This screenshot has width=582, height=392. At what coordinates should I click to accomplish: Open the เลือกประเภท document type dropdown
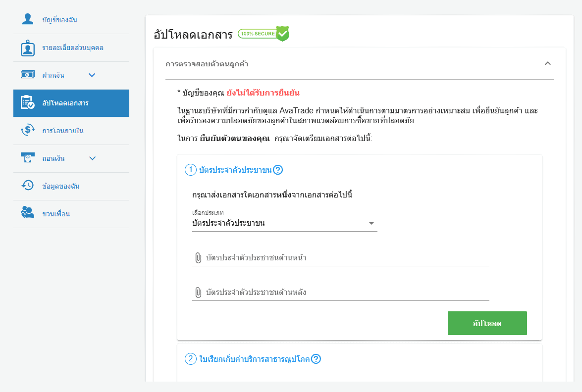tap(285, 223)
